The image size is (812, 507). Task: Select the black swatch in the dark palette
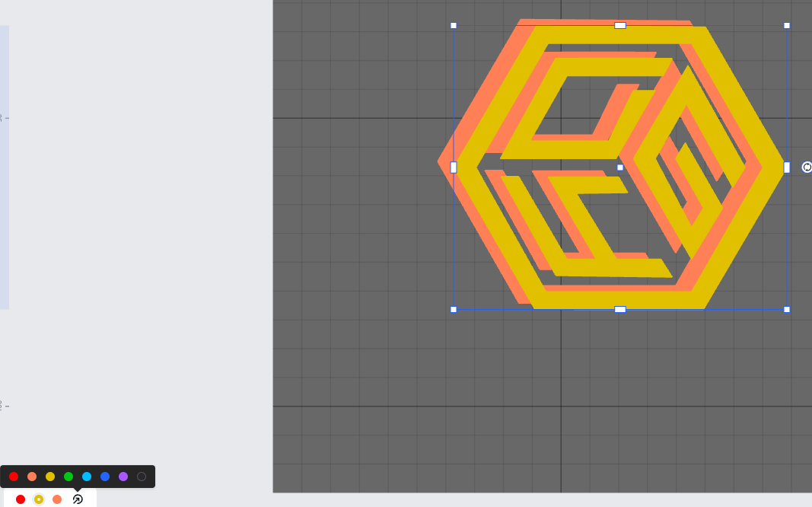pos(142,477)
